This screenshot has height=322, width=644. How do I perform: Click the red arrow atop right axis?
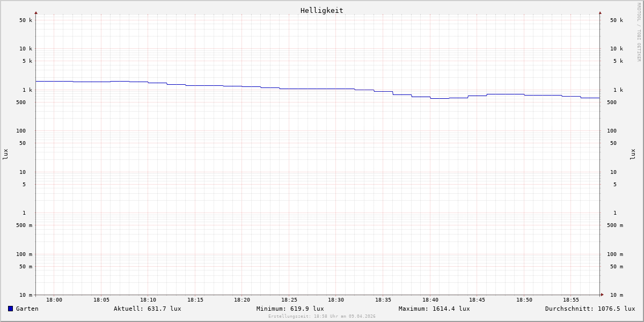(600, 13)
